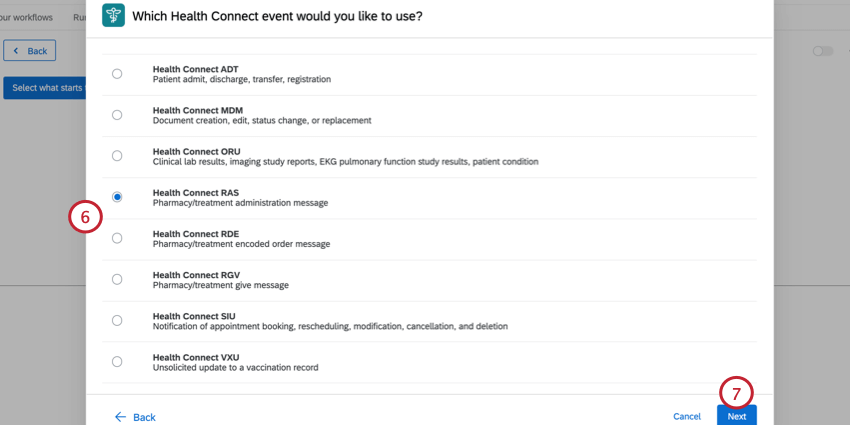Click the Select what starts button
The width and height of the screenshot is (850, 425).
pos(44,88)
